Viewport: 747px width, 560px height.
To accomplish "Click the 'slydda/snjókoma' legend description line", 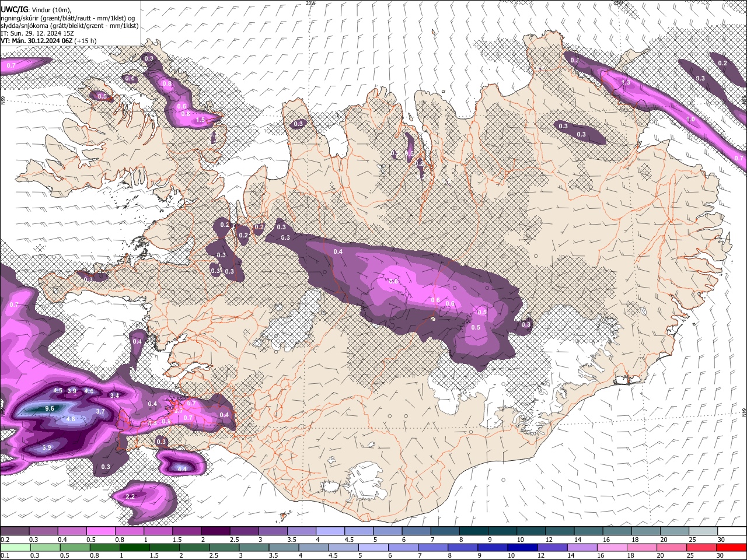I will pos(69,26).
